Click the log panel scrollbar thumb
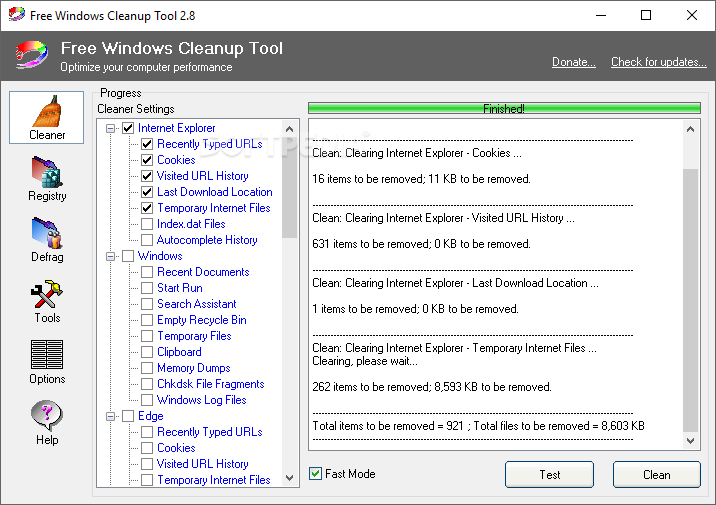Viewport: 716px width, 505px height. pos(690,300)
